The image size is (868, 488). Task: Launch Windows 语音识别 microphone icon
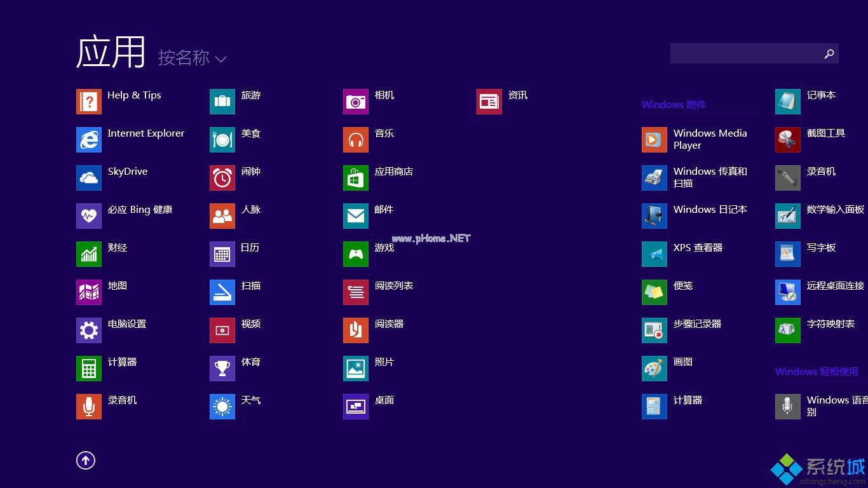788,407
